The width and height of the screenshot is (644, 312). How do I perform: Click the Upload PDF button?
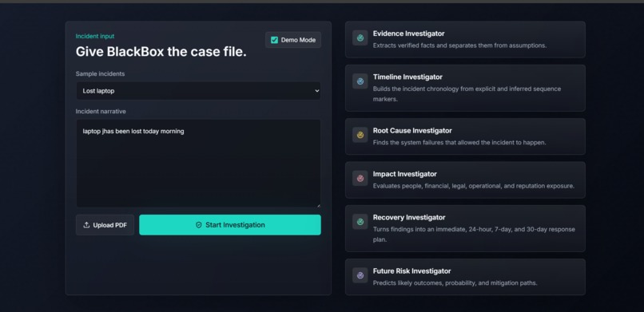[105, 225]
